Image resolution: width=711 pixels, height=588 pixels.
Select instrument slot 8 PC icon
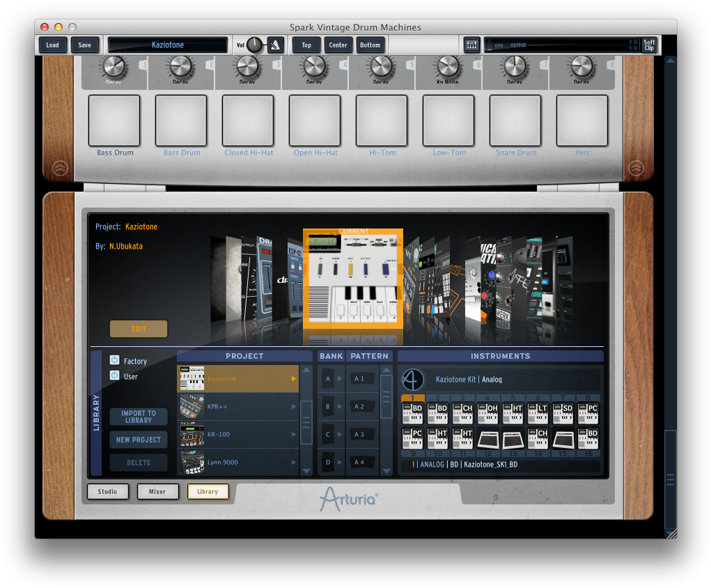click(x=588, y=412)
